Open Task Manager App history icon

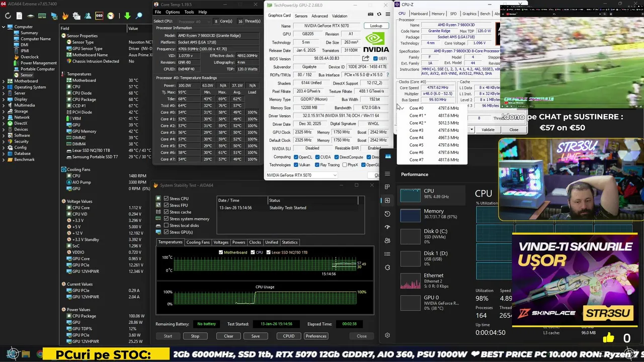[x=387, y=214]
